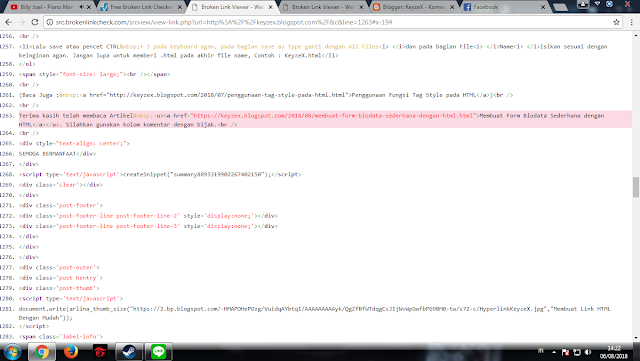Click "Penggunaan Fungsi Tag Style pada HTML" text
The image size is (640, 361).
[x=414, y=95]
